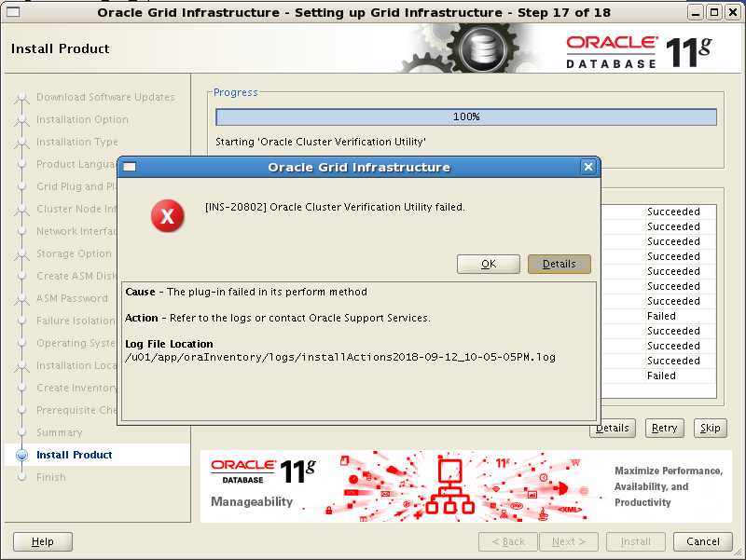This screenshot has height=560, width=746.
Task: Select Installation Type step
Action: click(x=77, y=142)
